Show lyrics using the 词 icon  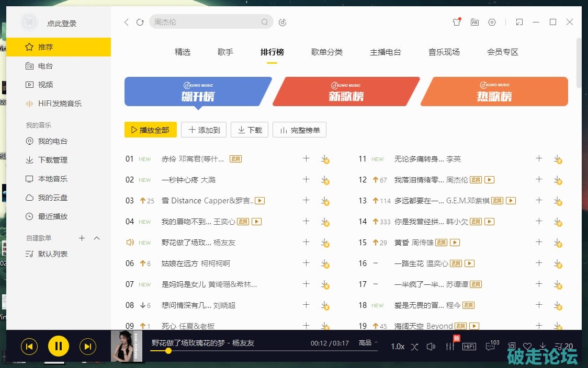click(512, 346)
